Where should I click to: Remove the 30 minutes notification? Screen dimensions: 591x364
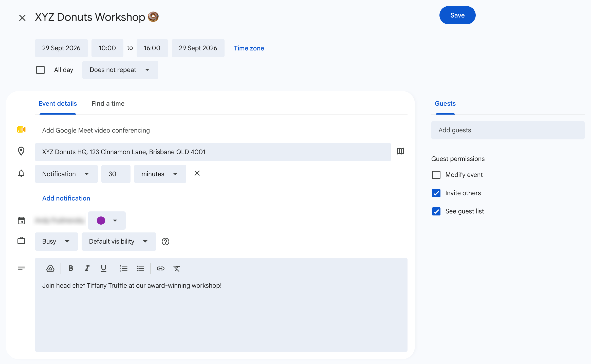(197, 173)
